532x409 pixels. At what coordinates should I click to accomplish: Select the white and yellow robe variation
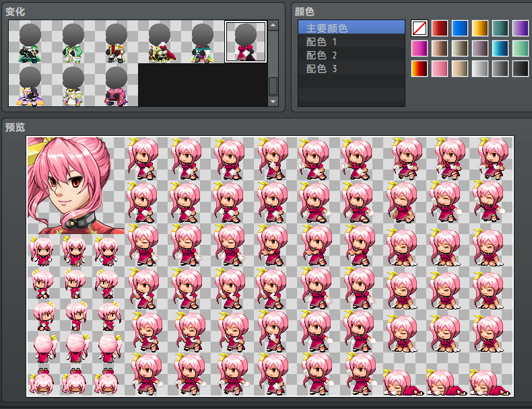click(x=73, y=85)
